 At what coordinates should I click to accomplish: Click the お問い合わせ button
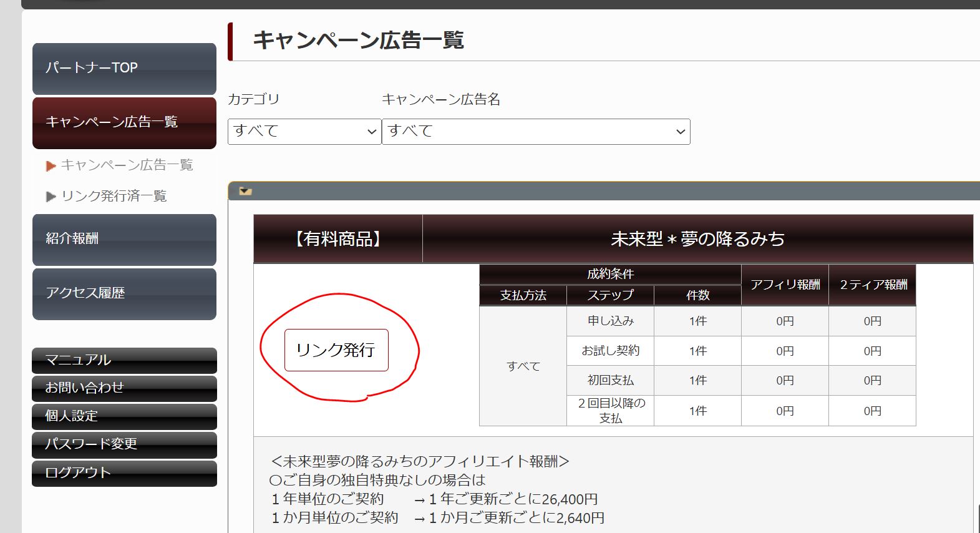(x=124, y=388)
